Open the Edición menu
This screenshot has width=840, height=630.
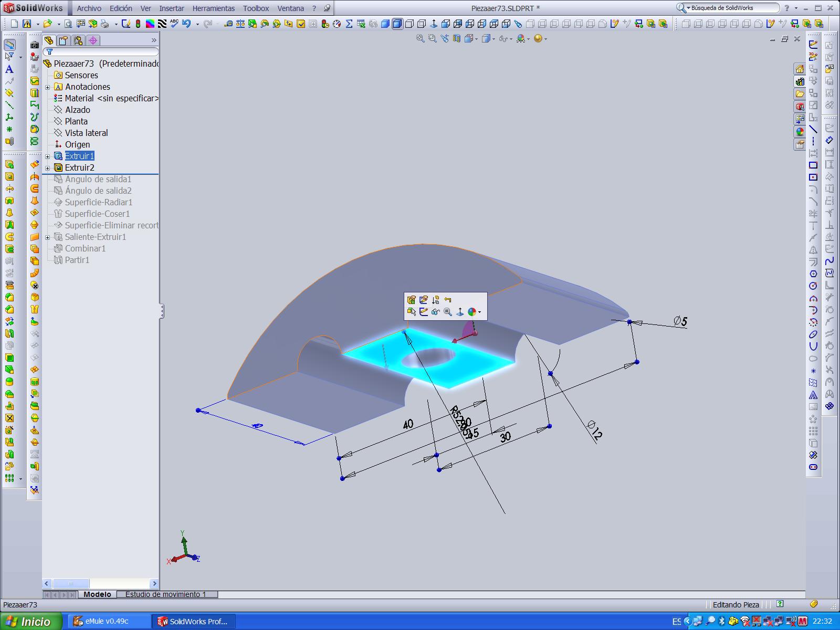tap(121, 8)
